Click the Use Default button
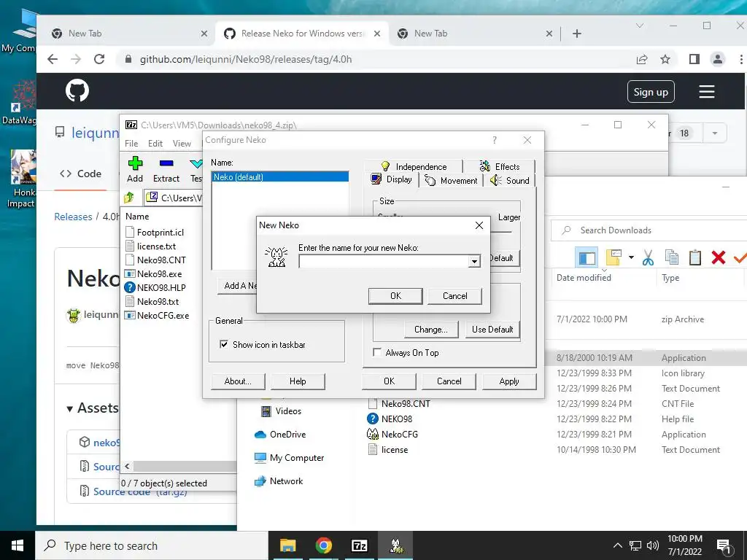This screenshot has width=747, height=560. [x=492, y=330]
